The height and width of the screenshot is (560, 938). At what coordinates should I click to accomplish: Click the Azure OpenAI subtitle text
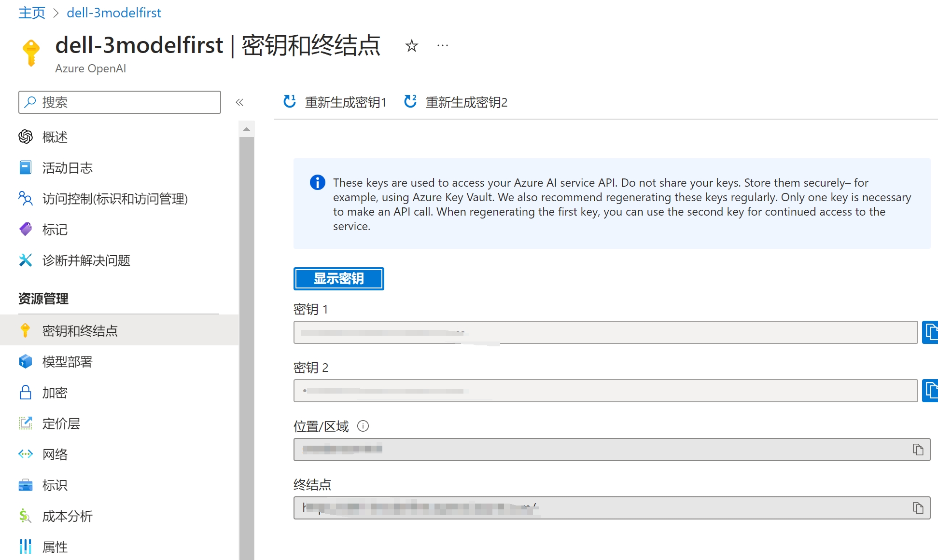click(x=90, y=68)
